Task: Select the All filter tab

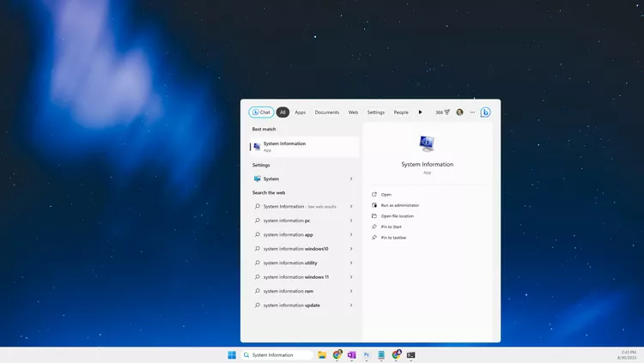Action: pos(283,112)
